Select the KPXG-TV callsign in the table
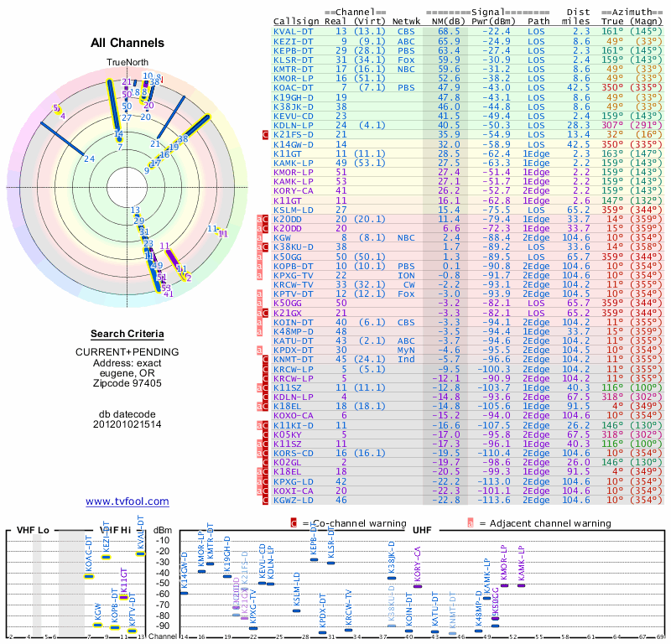Image resolution: width=671 pixels, height=644 pixels. [293, 275]
